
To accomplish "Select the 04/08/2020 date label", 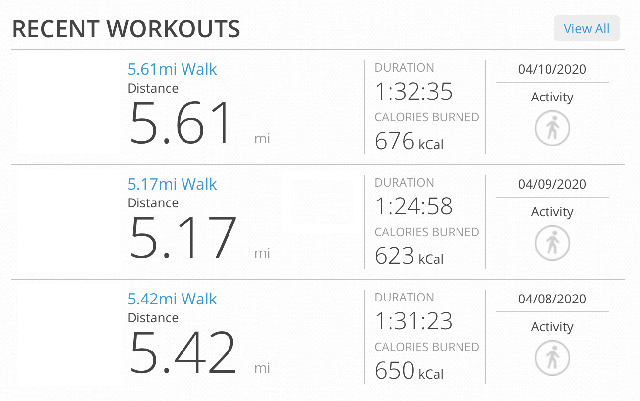I will (x=552, y=299).
